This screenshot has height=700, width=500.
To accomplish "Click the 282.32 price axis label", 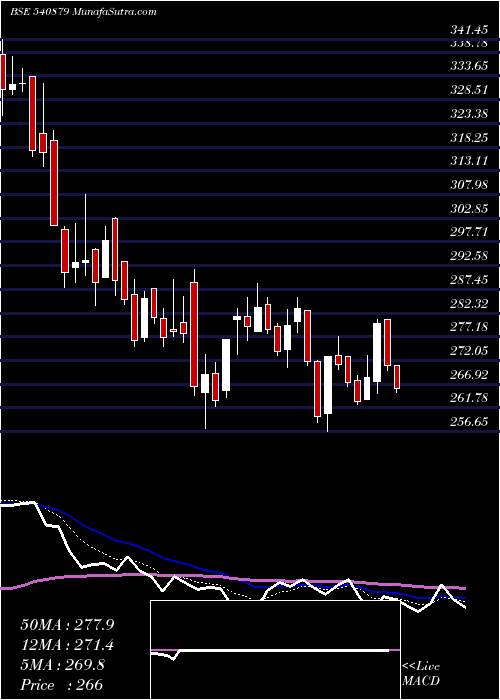I will click(x=468, y=304).
